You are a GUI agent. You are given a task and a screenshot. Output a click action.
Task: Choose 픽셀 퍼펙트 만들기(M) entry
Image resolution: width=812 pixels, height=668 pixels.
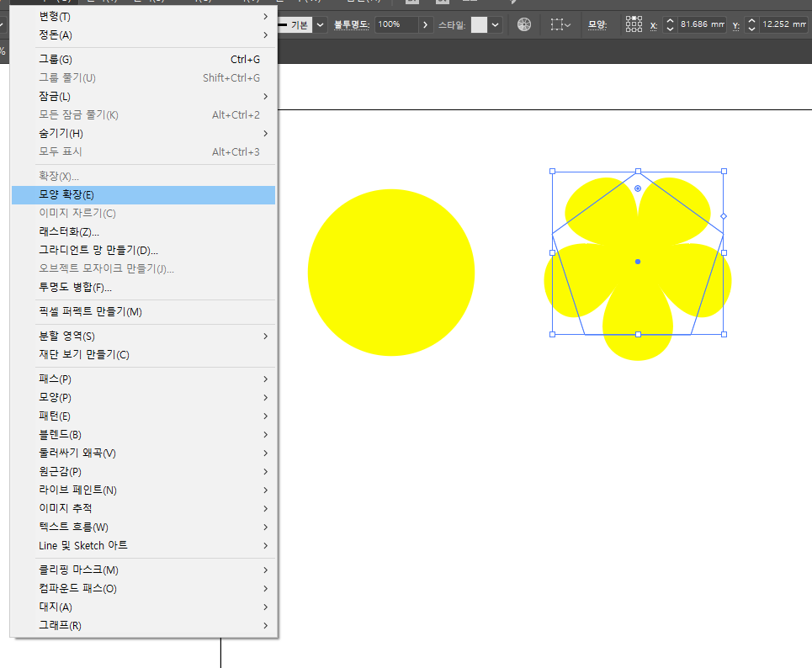coord(143,312)
